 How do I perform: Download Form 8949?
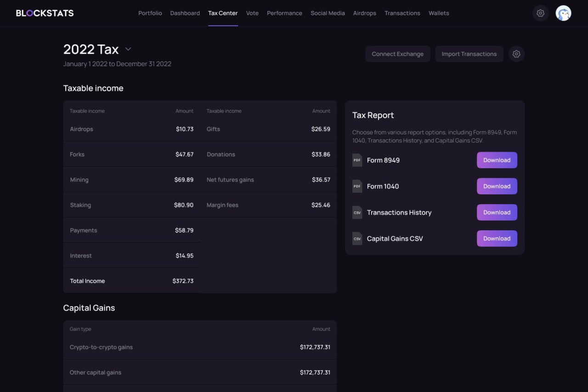(497, 160)
